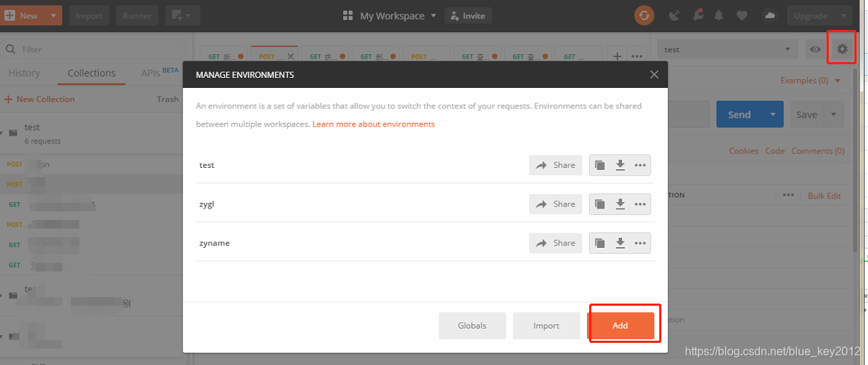Duplicate the zyname environment
Viewport: 868px width, 365px height.
click(600, 243)
